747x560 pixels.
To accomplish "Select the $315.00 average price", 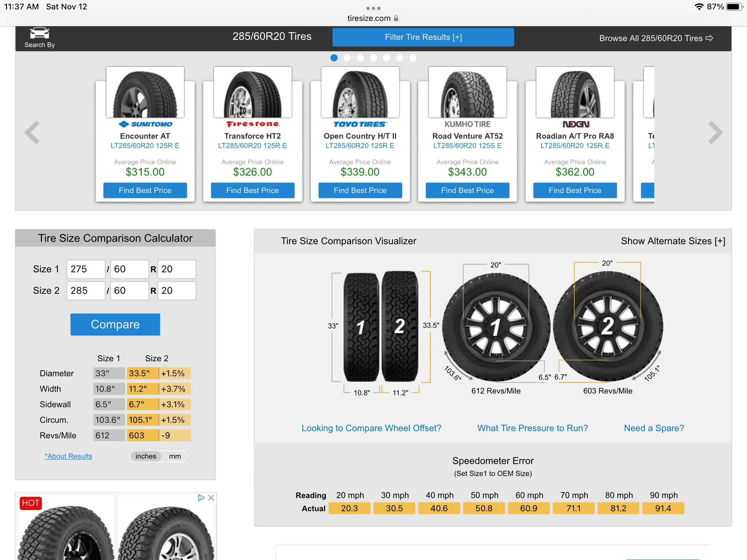I will pyautogui.click(x=145, y=172).
